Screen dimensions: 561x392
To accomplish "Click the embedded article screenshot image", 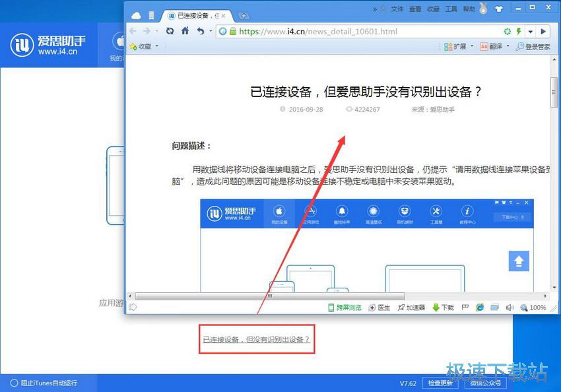I will point(367,245).
